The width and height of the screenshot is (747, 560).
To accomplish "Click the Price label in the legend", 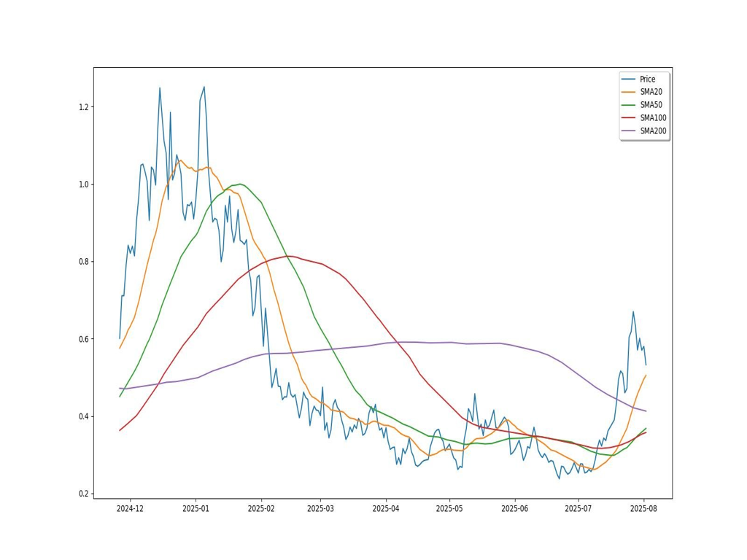I will tap(648, 79).
